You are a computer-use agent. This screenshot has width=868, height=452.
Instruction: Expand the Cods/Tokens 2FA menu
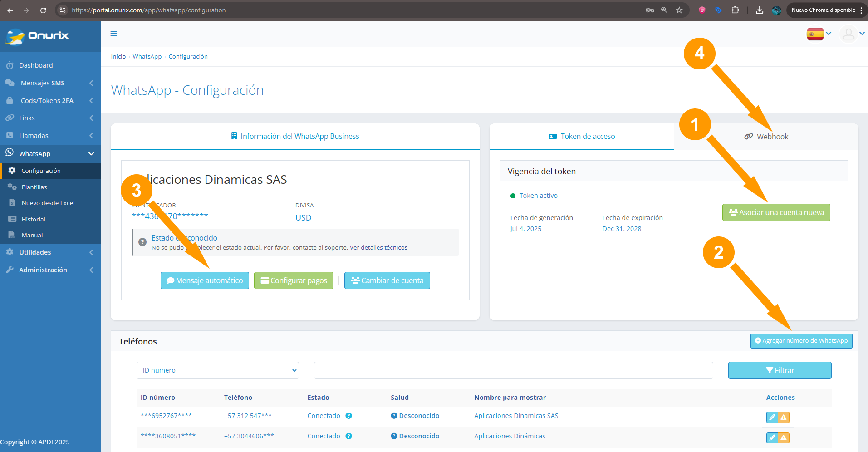[50, 101]
